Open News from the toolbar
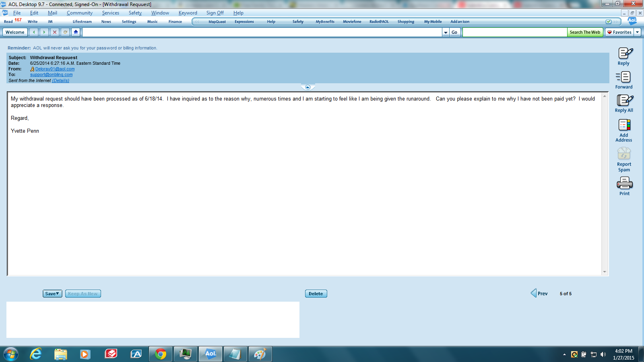 106,22
